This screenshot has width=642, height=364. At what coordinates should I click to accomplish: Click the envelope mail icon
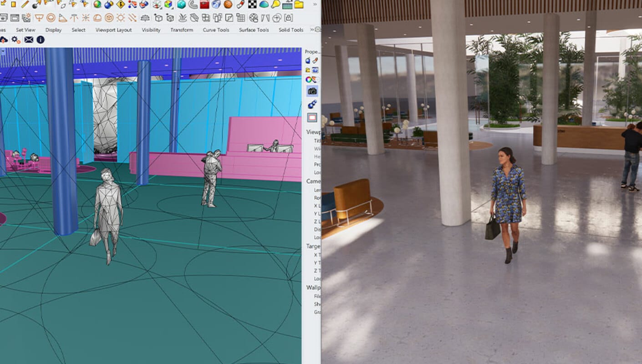coord(29,40)
